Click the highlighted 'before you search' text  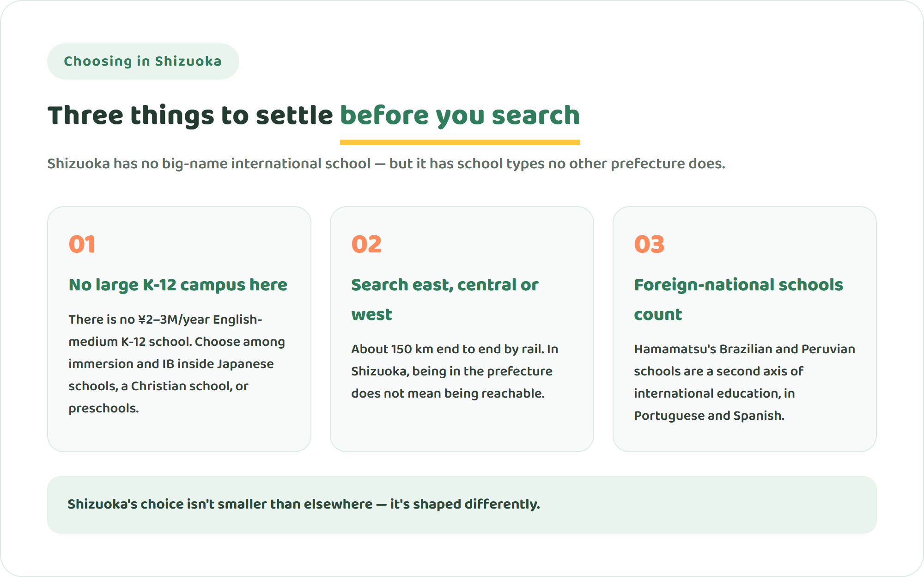460,115
